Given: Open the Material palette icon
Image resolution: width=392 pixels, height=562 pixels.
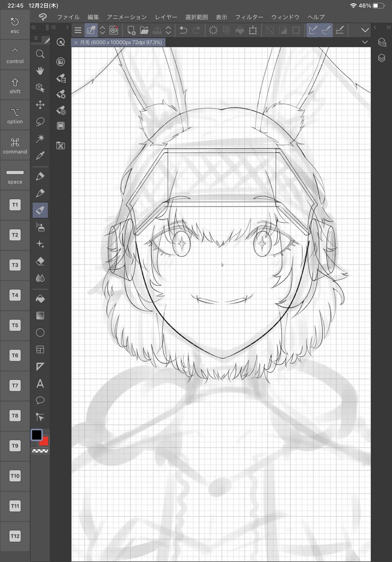Looking at the screenshot, I should click(60, 146).
